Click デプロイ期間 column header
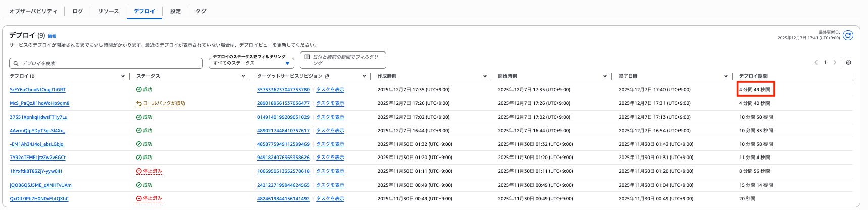This screenshot has height=210, width=868. coord(753,76)
